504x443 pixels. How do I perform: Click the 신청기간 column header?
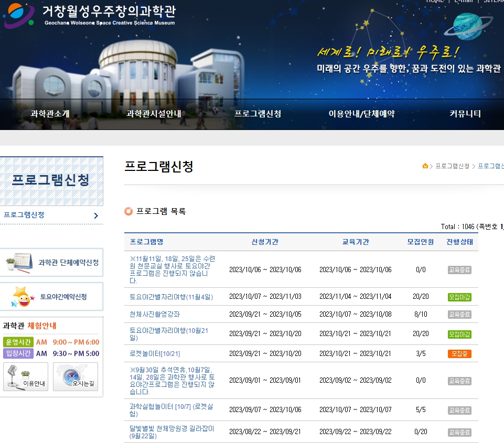coord(265,242)
